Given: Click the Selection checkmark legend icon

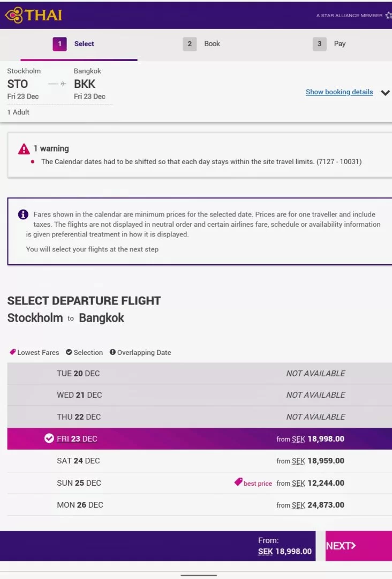Looking at the screenshot, I should pos(69,352).
